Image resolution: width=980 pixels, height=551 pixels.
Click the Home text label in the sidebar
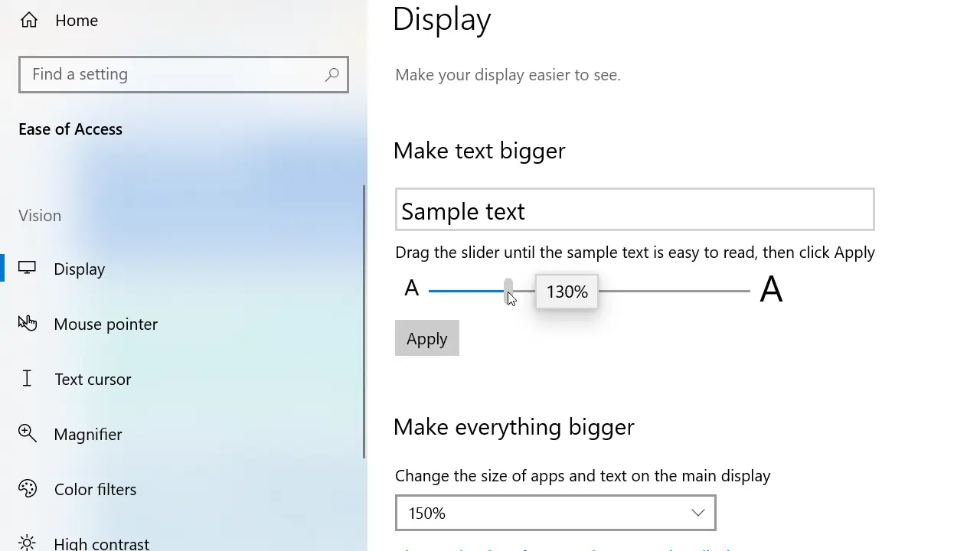pyautogui.click(x=77, y=21)
